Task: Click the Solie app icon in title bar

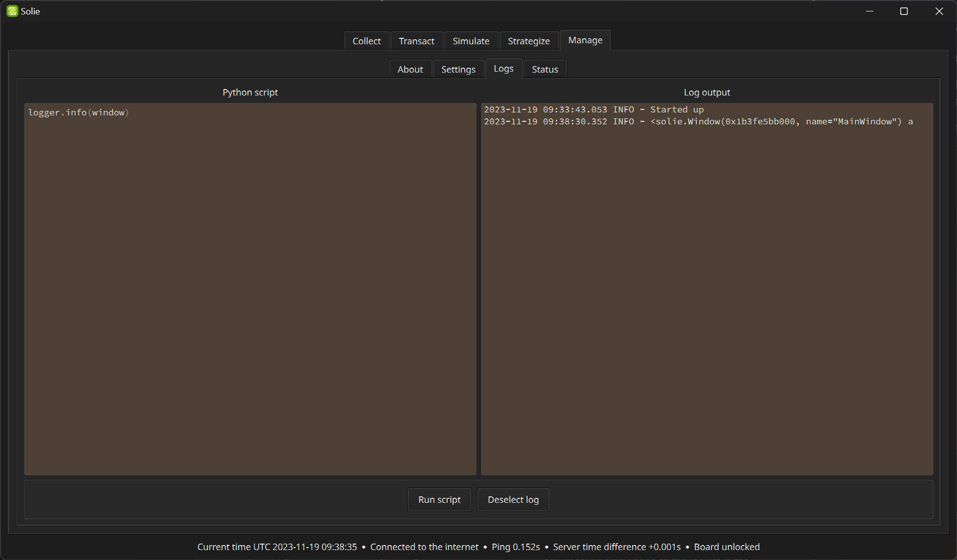Action: tap(12, 11)
